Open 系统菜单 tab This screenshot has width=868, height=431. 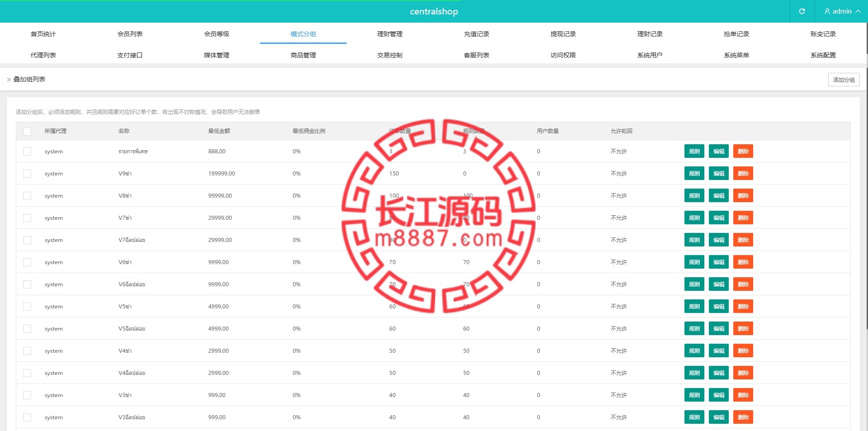click(x=736, y=55)
